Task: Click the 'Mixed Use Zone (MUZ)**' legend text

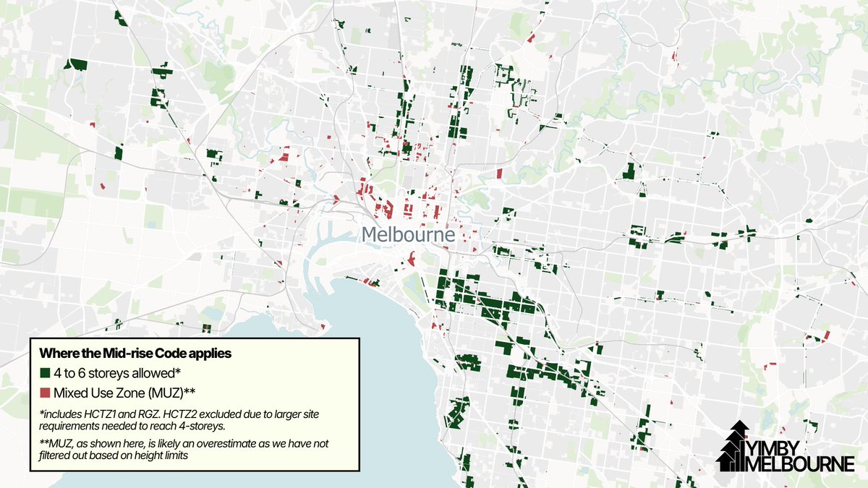Action: tap(126, 393)
